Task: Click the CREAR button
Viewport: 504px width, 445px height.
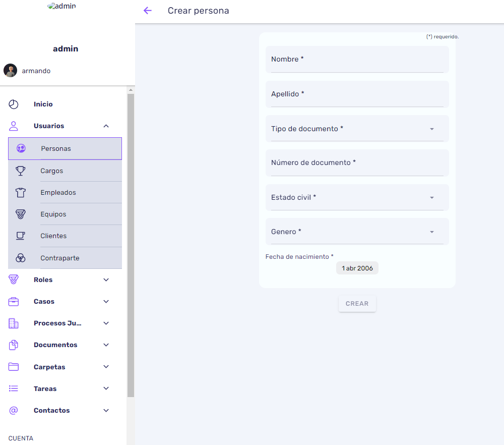Action: [x=357, y=303]
